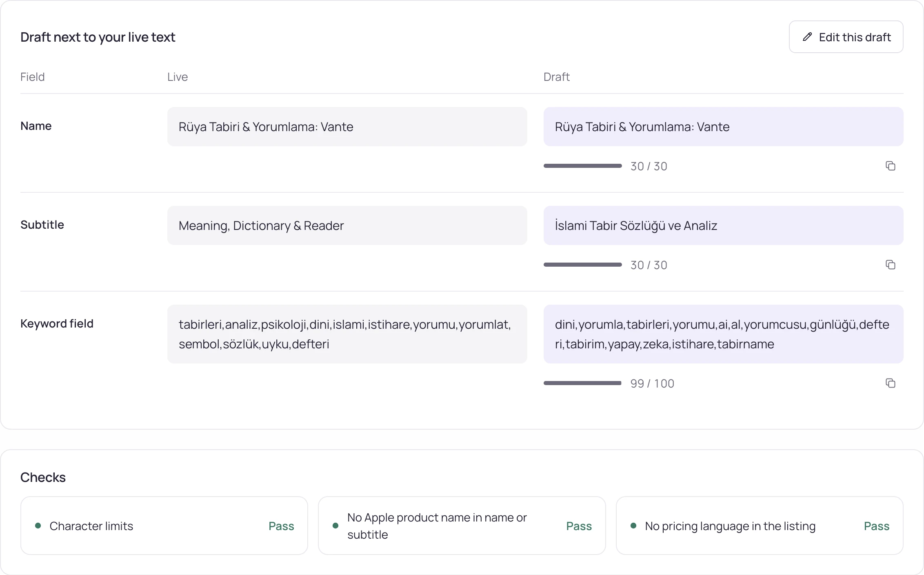Copy the draft Subtitle text

pyautogui.click(x=890, y=265)
